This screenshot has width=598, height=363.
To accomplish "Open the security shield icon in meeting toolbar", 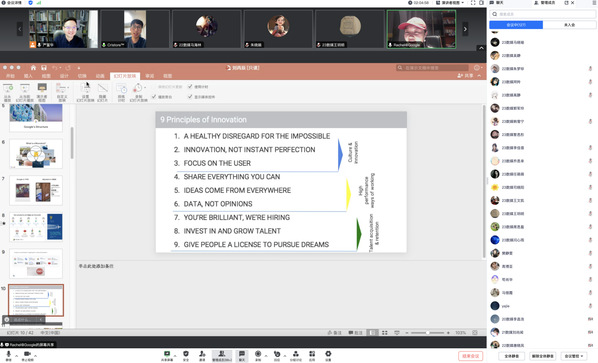I will coord(186,354).
